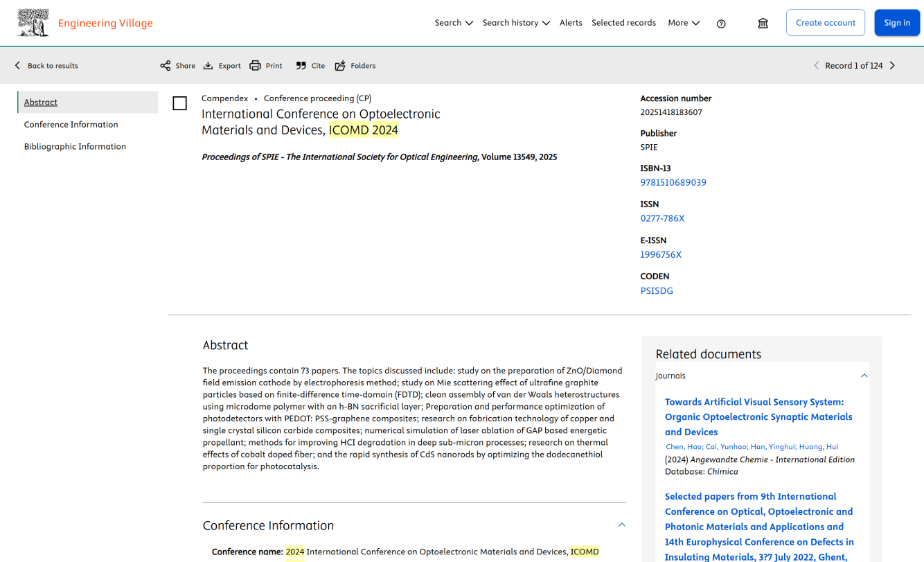Click Record 1 of 124 text
The image size is (924, 562).
pyautogui.click(x=854, y=66)
